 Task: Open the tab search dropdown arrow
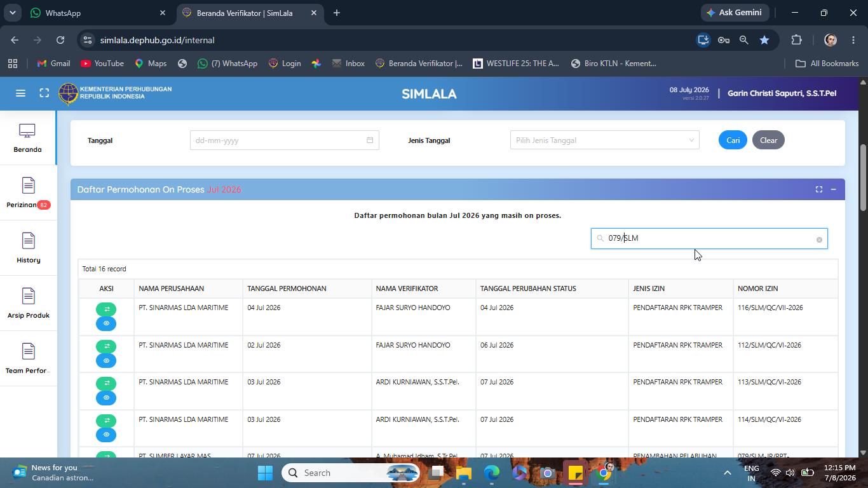pos(12,13)
